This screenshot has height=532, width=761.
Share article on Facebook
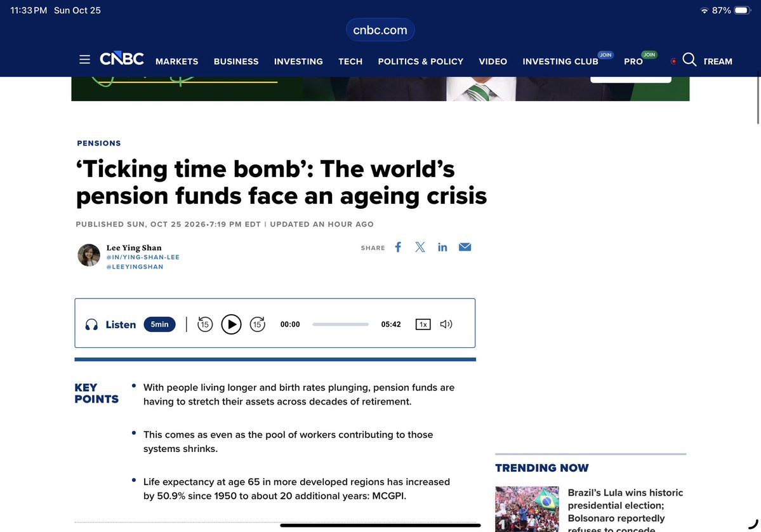coord(398,247)
